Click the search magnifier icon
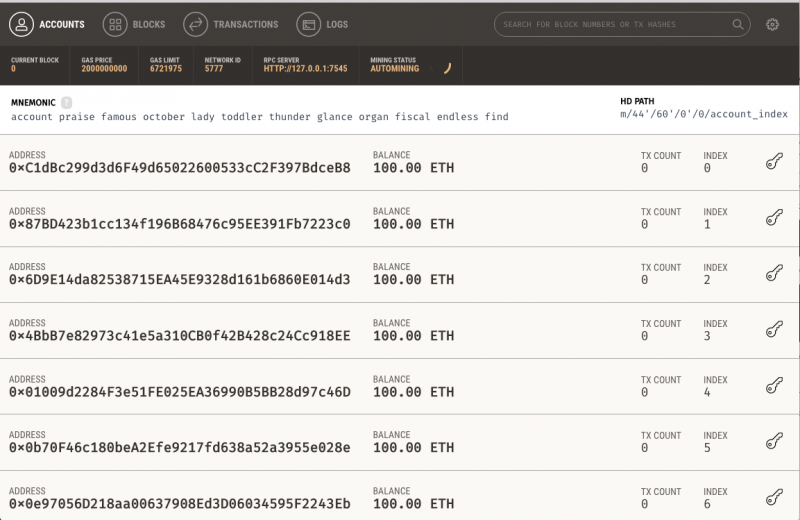Image resolution: width=800 pixels, height=520 pixels. pos(738,24)
